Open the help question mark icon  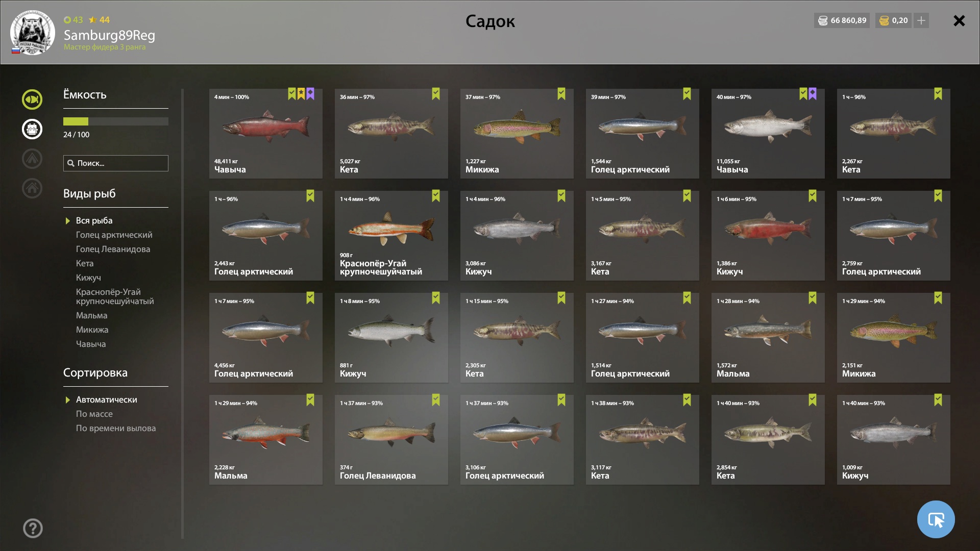tap(33, 529)
